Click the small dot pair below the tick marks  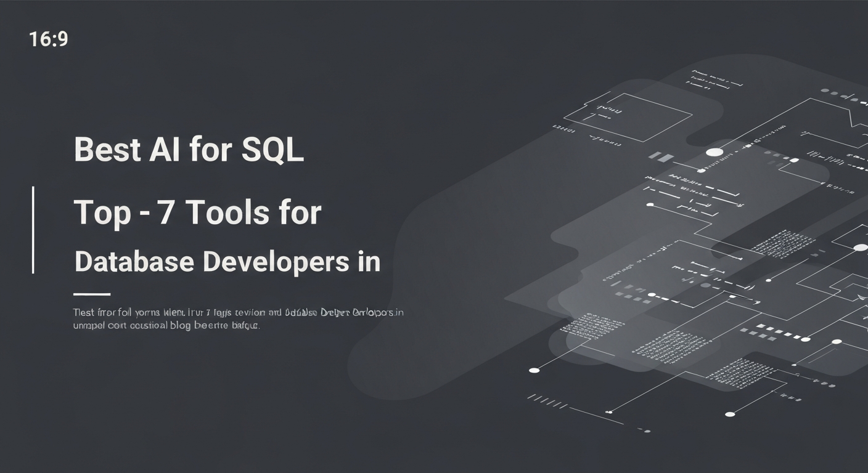point(645,429)
